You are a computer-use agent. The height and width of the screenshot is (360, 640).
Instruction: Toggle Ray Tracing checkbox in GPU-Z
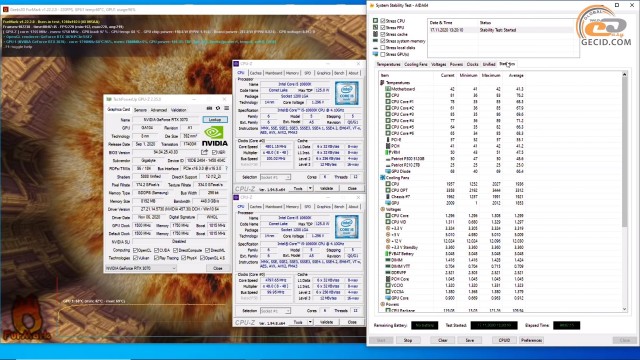click(156, 258)
